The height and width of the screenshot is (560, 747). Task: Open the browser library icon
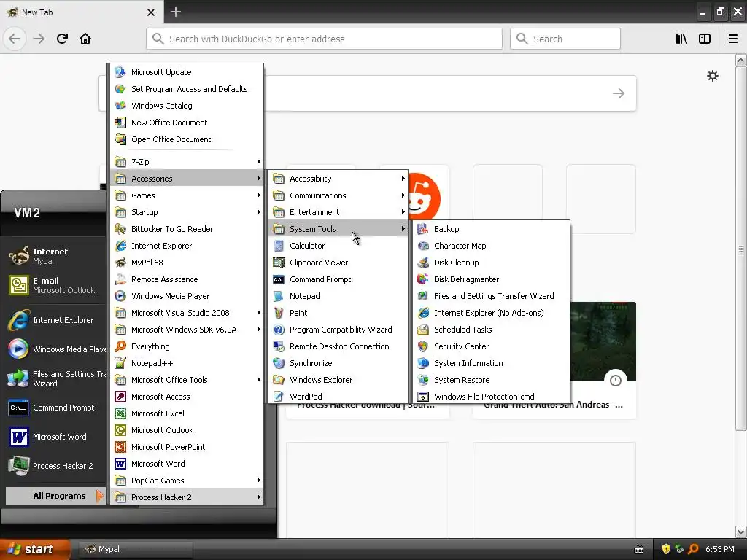coord(681,39)
